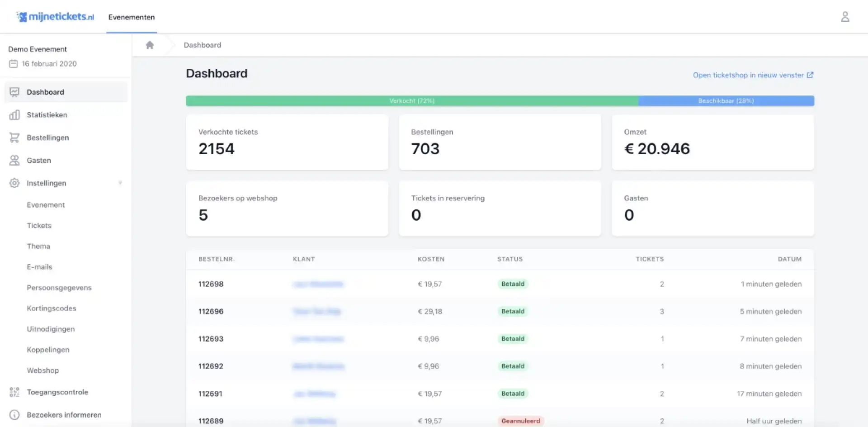The height and width of the screenshot is (427, 868).
Task: Click the Bezoekers informeren info icon
Action: (14, 415)
